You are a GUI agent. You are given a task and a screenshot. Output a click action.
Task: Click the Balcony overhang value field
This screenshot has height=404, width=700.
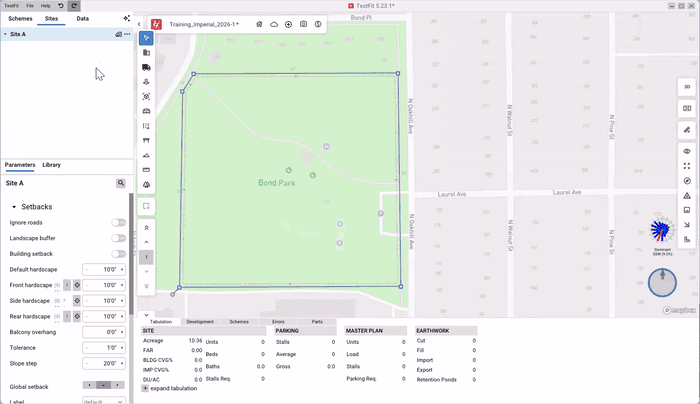point(104,332)
